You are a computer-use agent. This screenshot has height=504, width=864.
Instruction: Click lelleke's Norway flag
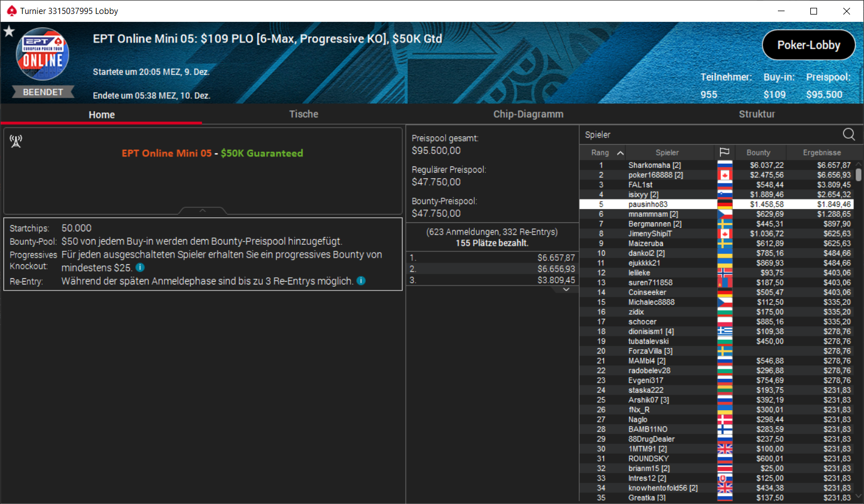tap(725, 273)
